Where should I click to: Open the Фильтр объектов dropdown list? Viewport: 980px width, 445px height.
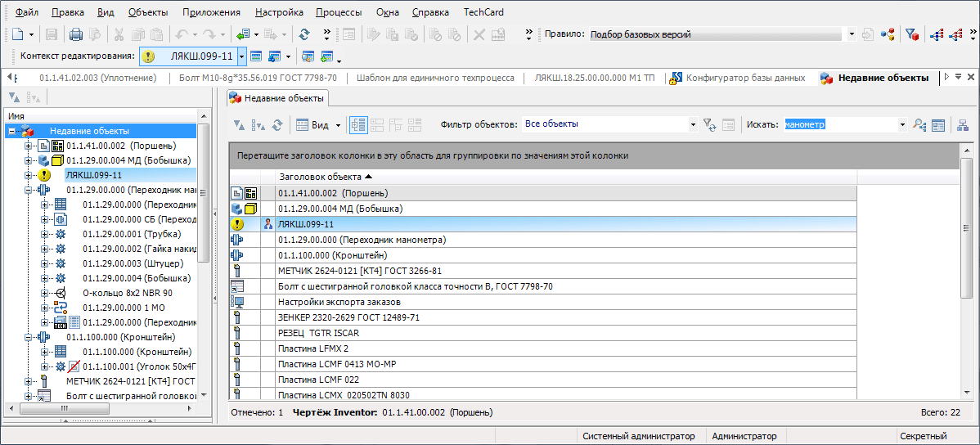(693, 124)
